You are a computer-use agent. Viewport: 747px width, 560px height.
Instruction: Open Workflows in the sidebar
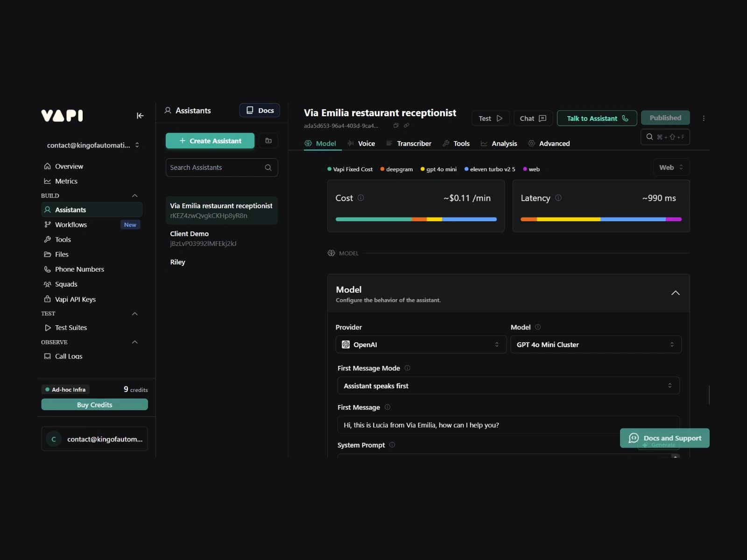(x=92, y=225)
